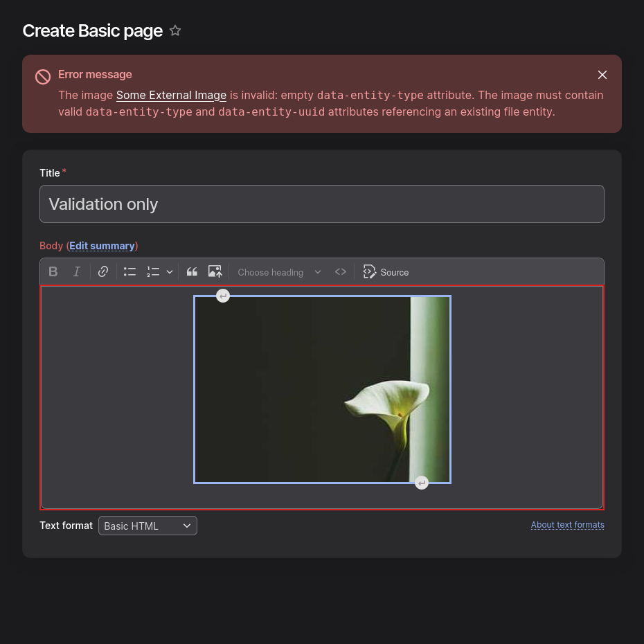Click into the Title input field
The width and height of the screenshot is (644, 644).
321,204
